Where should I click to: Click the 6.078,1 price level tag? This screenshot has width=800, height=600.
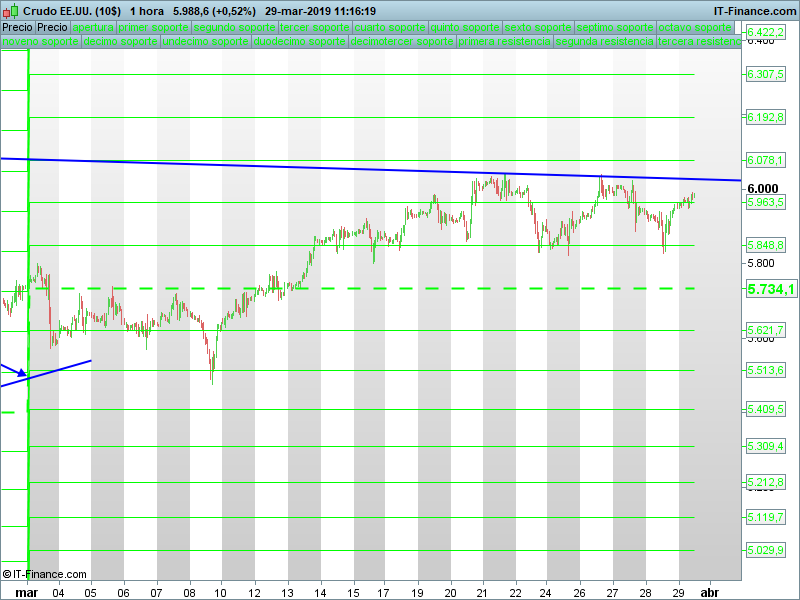coord(766,160)
